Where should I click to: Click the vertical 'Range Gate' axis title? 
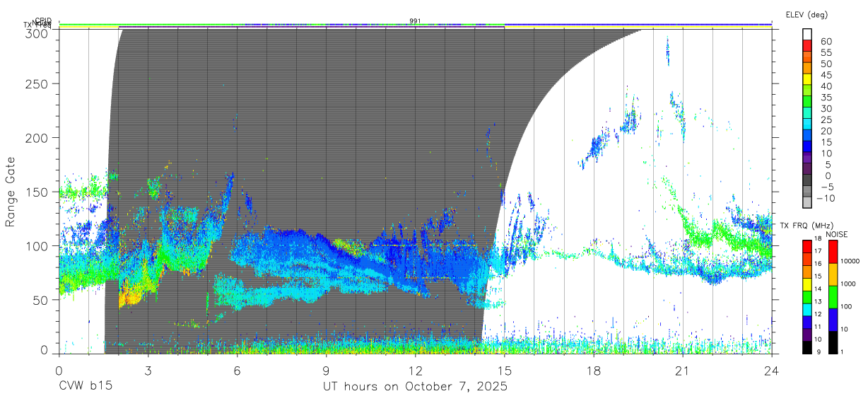tap(11, 192)
